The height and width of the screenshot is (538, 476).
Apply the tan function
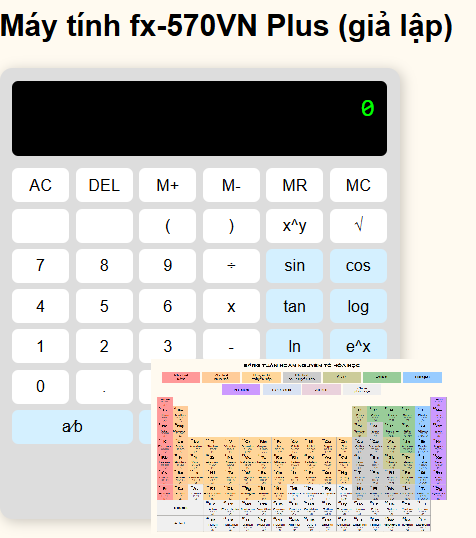(294, 306)
